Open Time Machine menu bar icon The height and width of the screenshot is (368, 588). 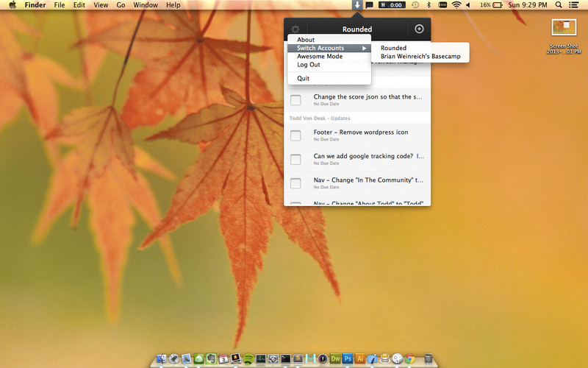click(415, 5)
